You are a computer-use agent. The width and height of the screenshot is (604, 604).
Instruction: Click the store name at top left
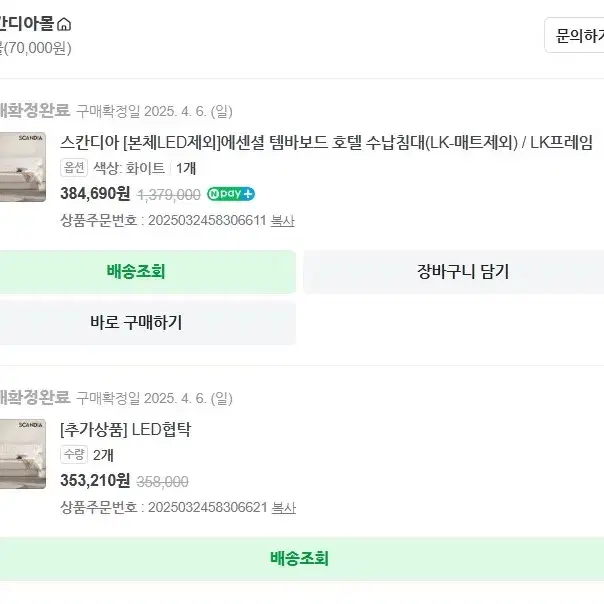[x=26, y=24]
